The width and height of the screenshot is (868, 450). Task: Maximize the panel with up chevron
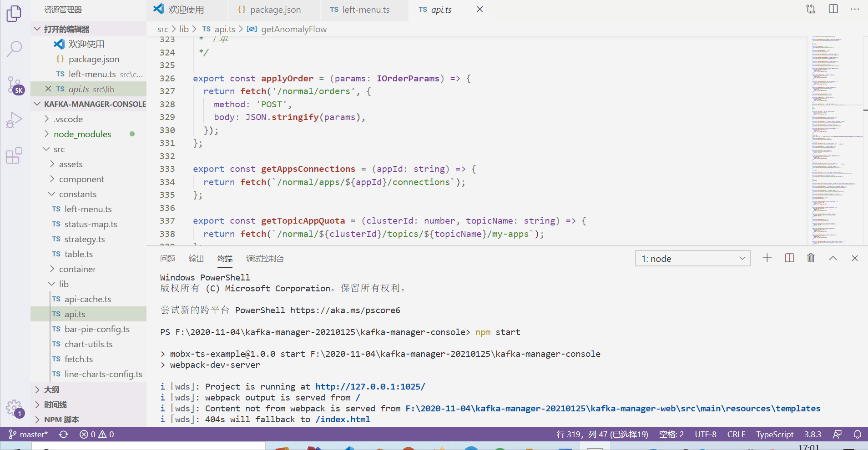[833, 258]
